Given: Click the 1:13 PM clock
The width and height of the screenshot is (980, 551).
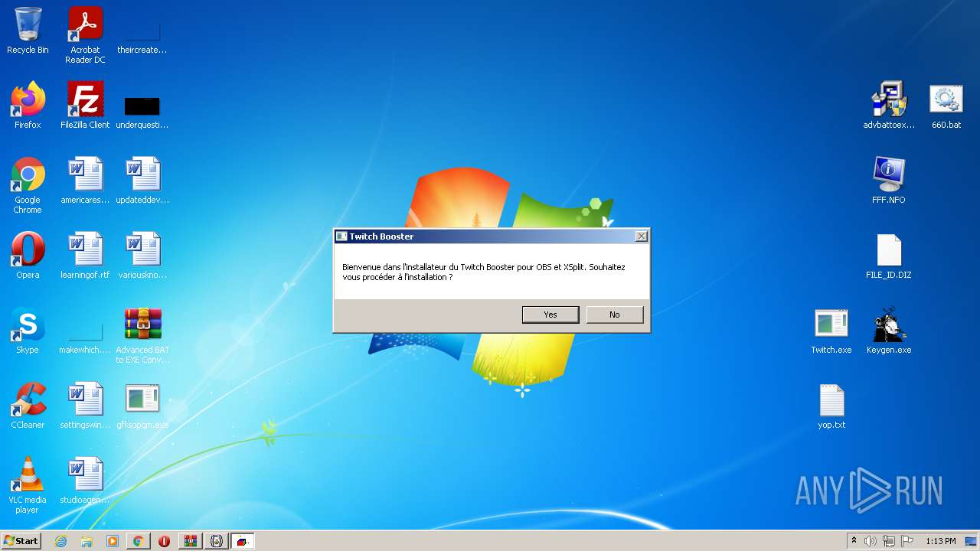Looking at the screenshot, I should pyautogui.click(x=940, y=541).
